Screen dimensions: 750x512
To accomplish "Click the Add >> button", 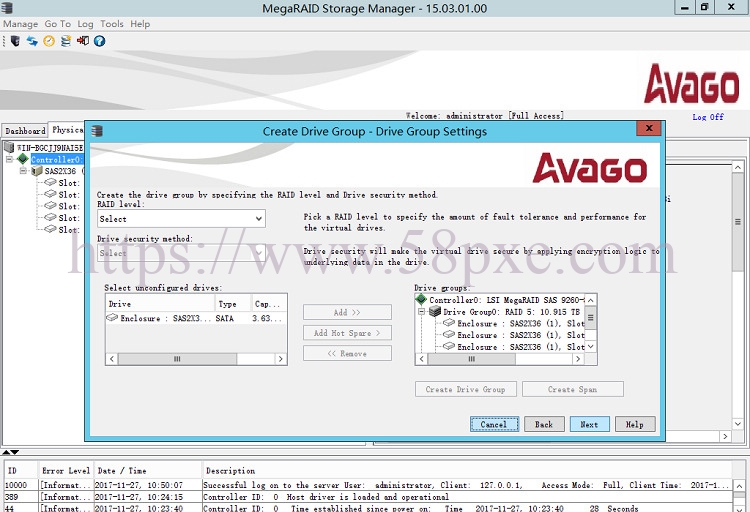I will pyautogui.click(x=347, y=312).
